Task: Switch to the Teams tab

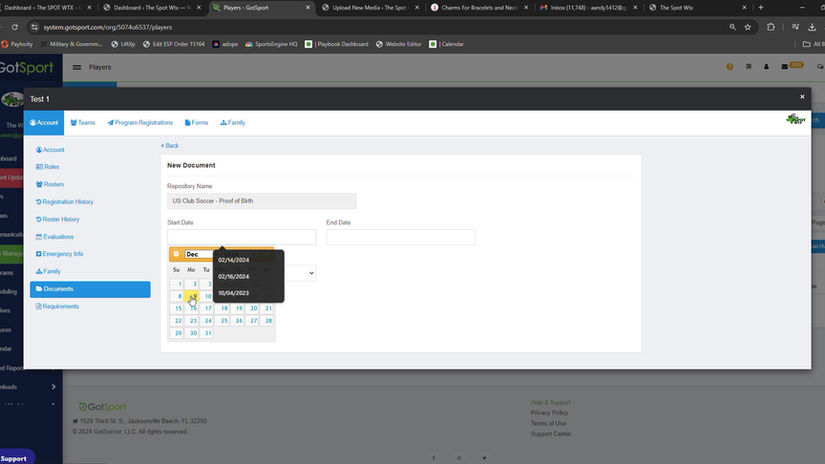Action: tap(83, 123)
